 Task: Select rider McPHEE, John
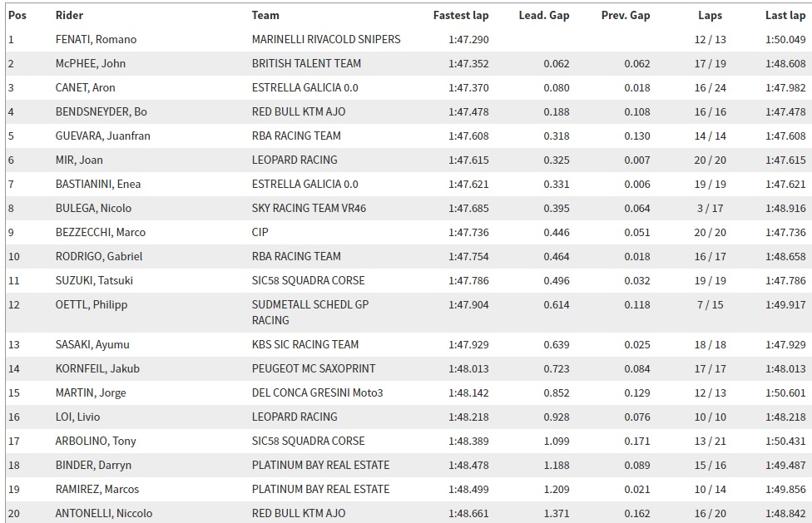click(x=90, y=64)
